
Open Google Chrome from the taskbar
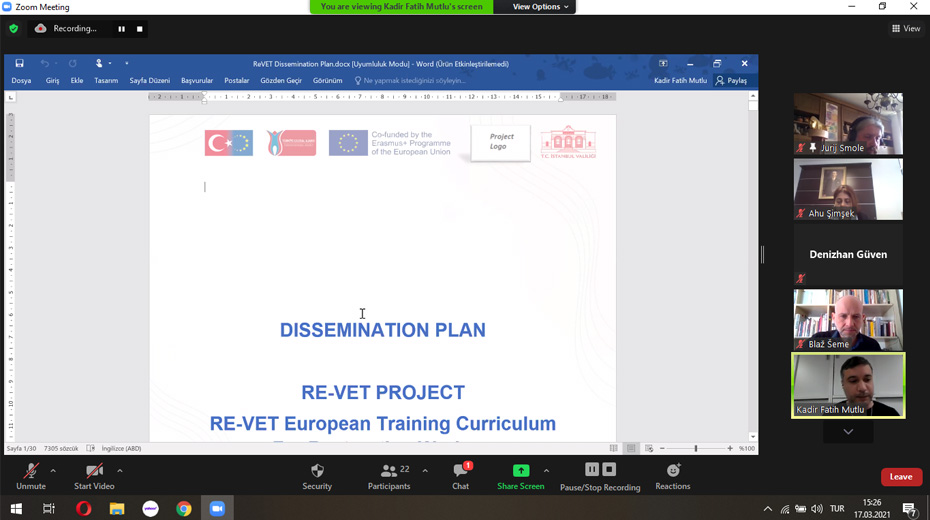pos(184,509)
